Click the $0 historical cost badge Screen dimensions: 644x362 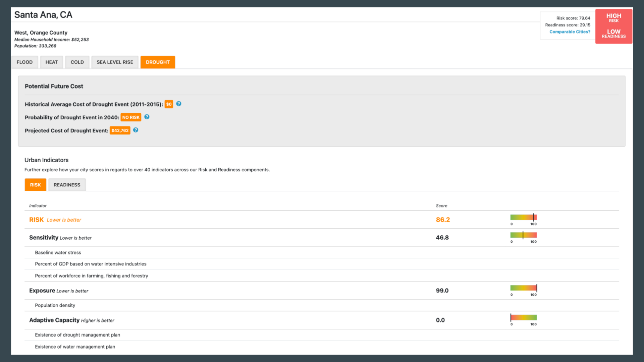[169, 104]
